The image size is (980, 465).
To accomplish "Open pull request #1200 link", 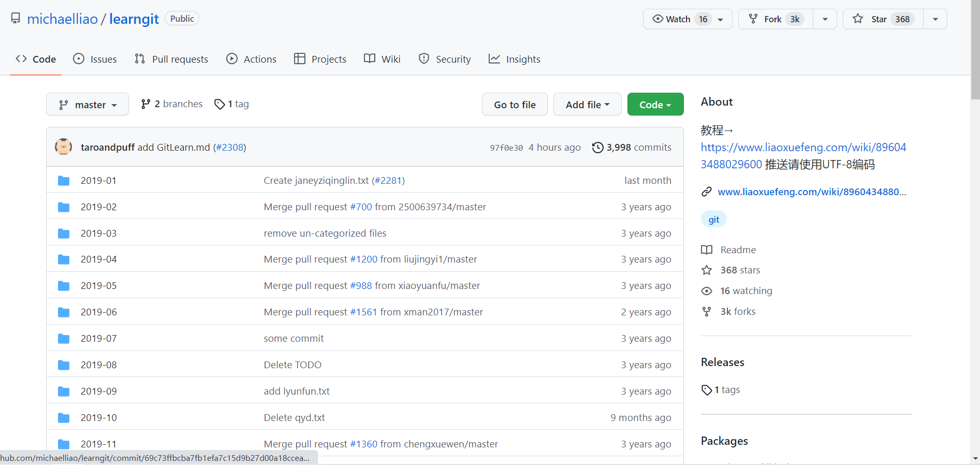I will pos(364,259).
